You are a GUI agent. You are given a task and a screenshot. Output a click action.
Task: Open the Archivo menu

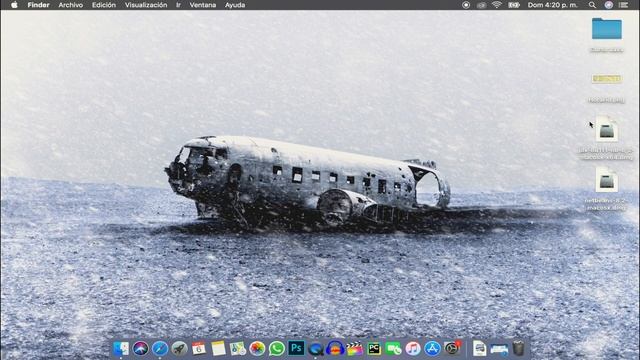[x=71, y=5]
